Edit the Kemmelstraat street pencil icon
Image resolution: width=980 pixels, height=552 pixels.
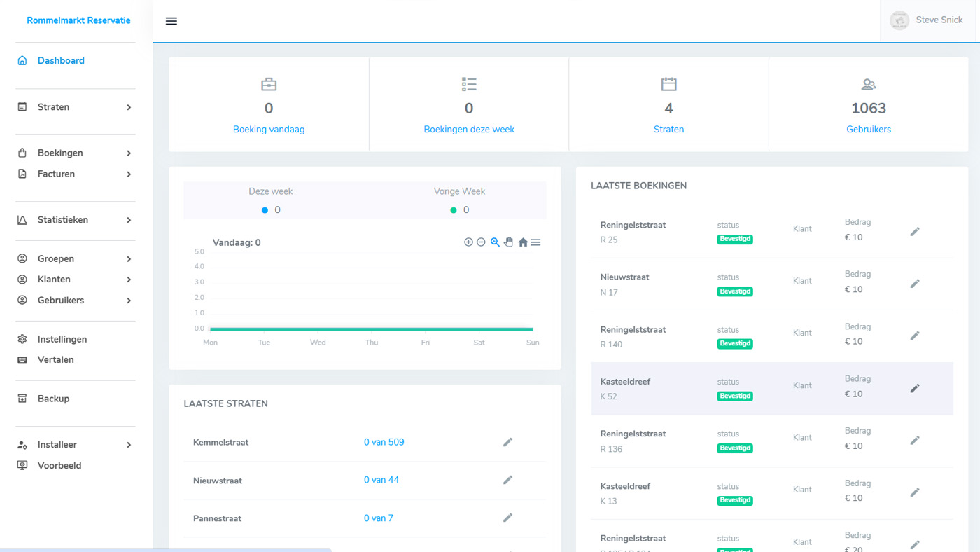507,442
